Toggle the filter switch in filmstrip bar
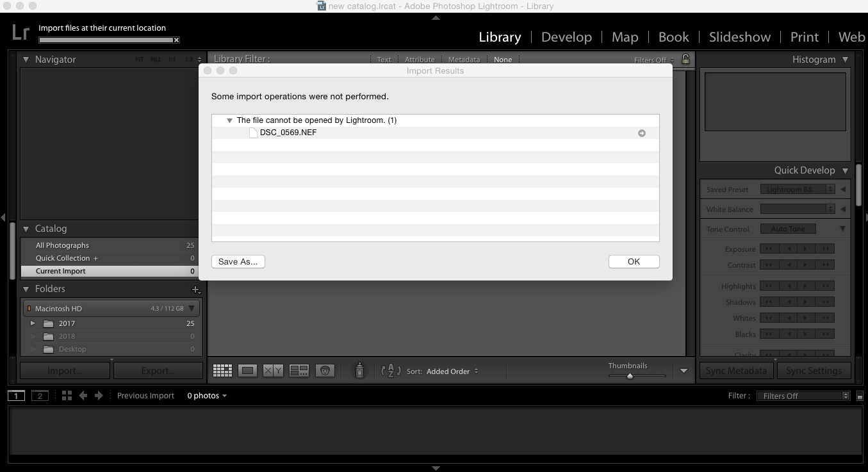868x472 pixels. (860, 396)
